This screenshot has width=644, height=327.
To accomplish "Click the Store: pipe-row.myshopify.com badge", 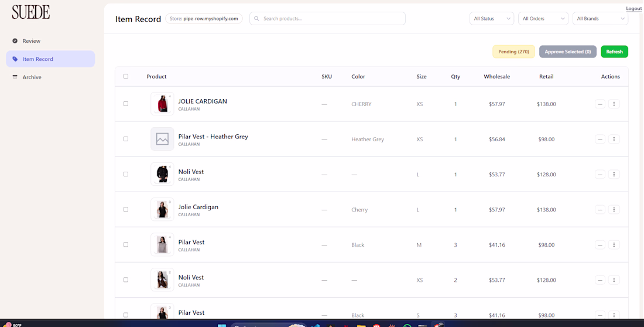I will [x=204, y=19].
